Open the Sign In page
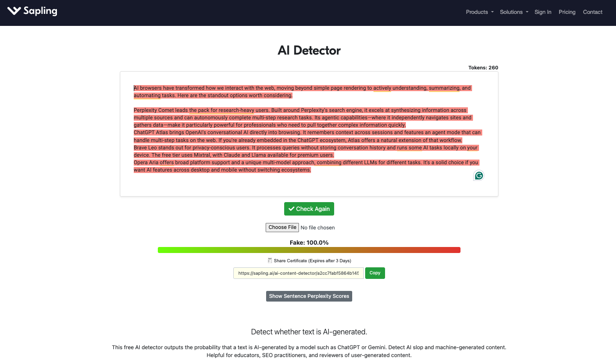 (x=543, y=12)
